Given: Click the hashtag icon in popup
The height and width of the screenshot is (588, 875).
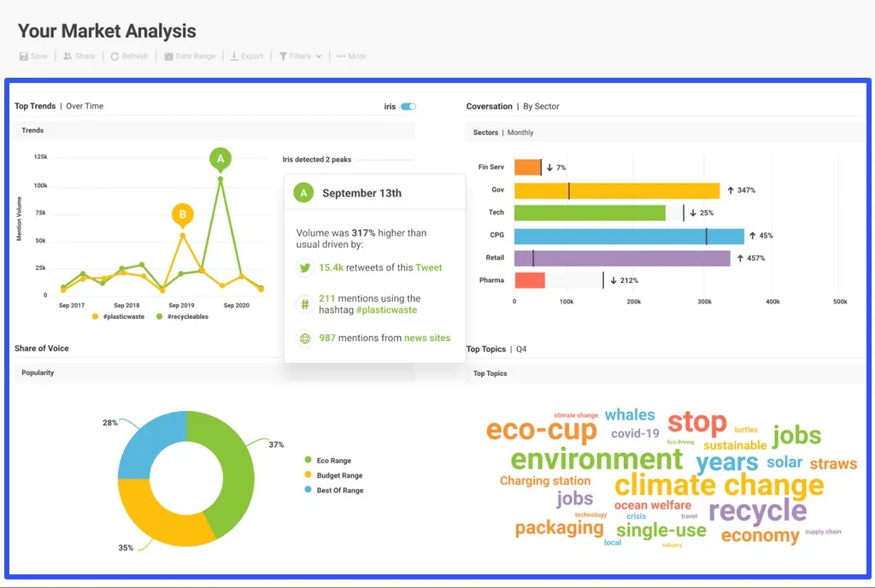Looking at the screenshot, I should click(305, 304).
